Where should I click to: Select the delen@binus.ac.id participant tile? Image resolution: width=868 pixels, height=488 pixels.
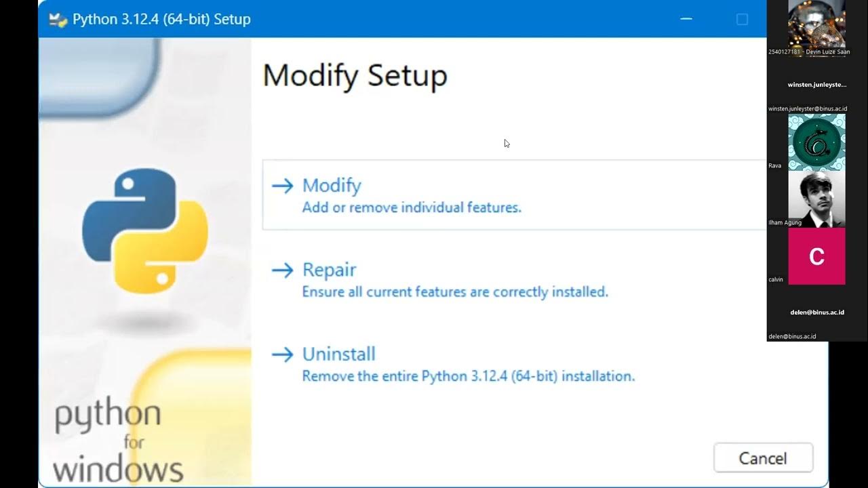(x=816, y=313)
